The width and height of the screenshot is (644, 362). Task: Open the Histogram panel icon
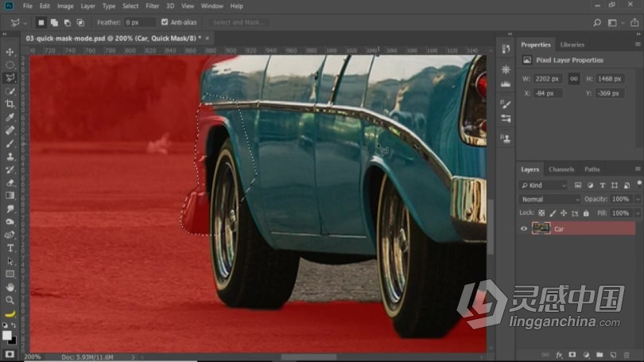pos(506,84)
